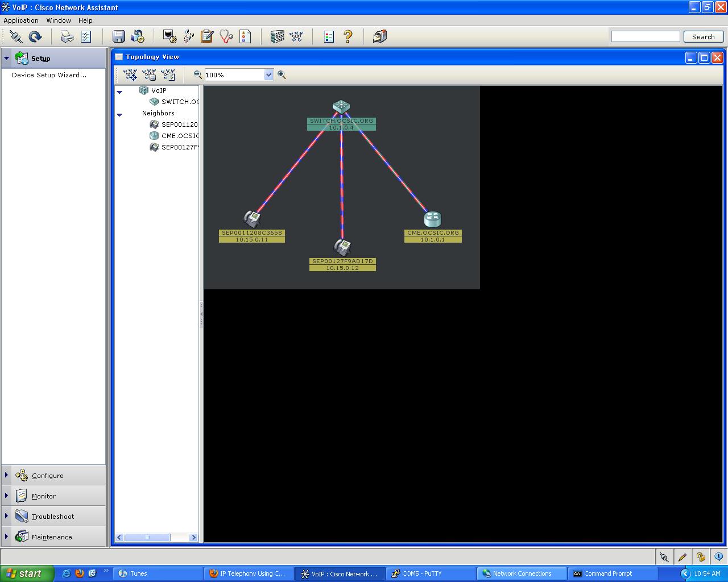Click the SEP00127F9AD17D phone node
This screenshot has width=728, height=582.
coord(342,247)
